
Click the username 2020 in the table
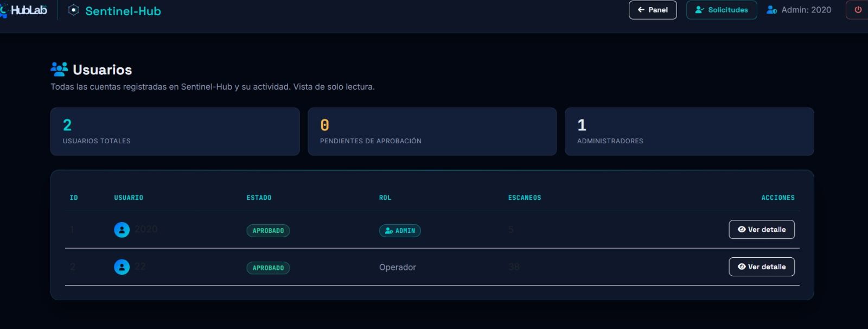[x=146, y=229]
